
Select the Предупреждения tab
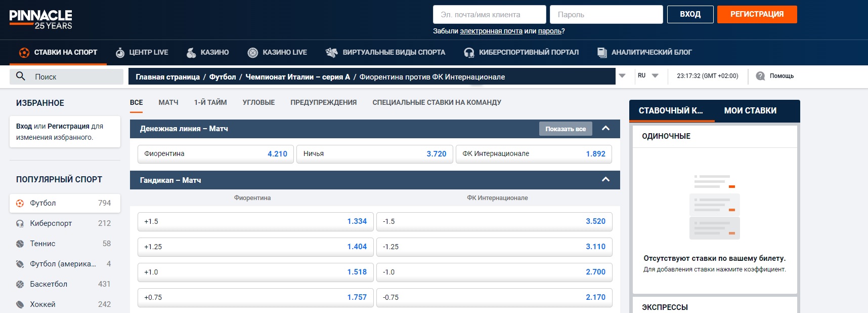tap(324, 102)
